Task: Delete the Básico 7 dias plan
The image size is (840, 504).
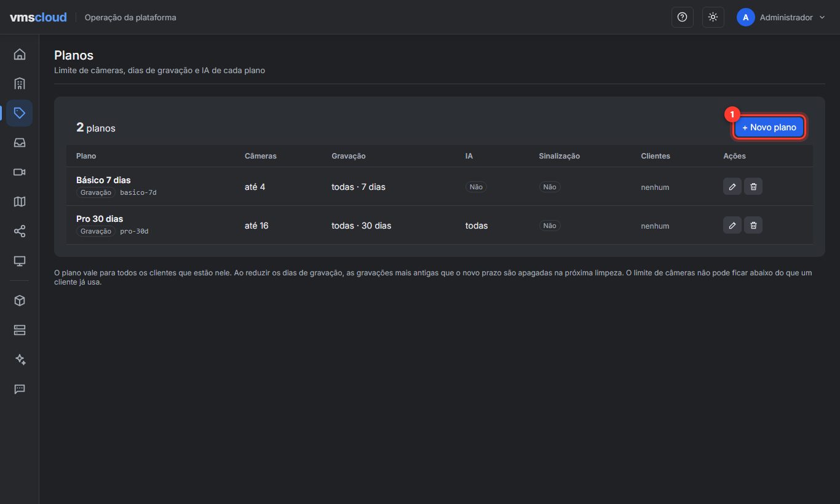Action: [753, 186]
